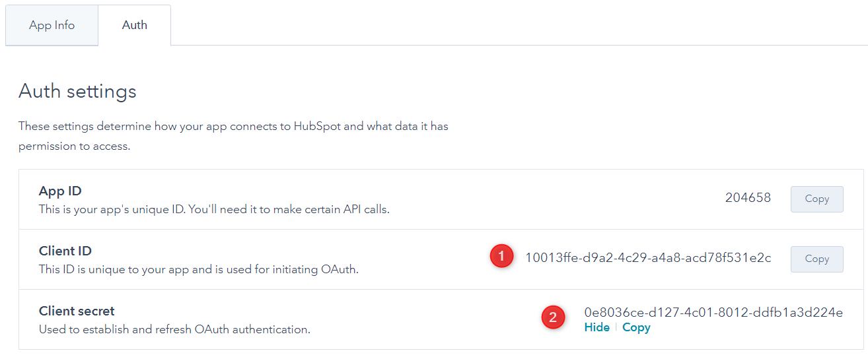This screenshot has width=868, height=357.
Task: Copy the client secret via Copy link
Action: [x=636, y=327]
